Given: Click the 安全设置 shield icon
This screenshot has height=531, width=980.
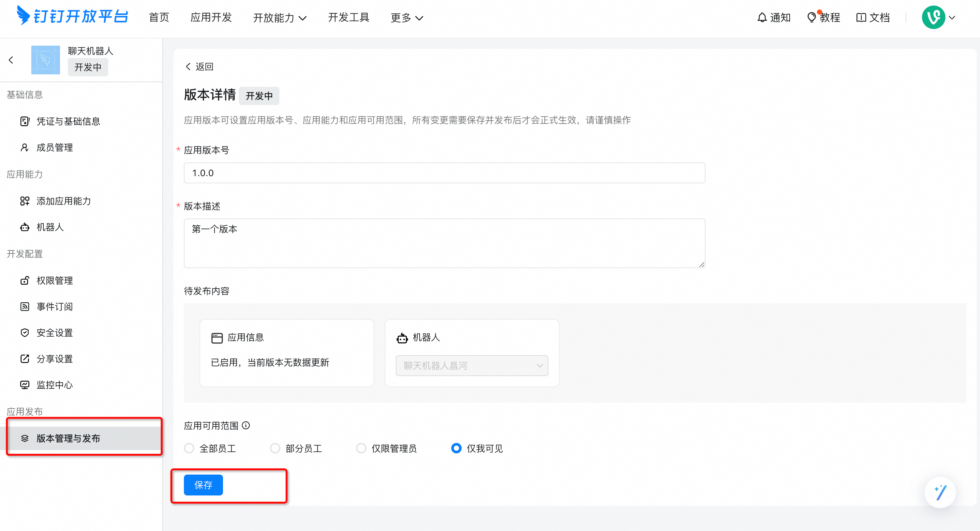Looking at the screenshot, I should coord(25,333).
